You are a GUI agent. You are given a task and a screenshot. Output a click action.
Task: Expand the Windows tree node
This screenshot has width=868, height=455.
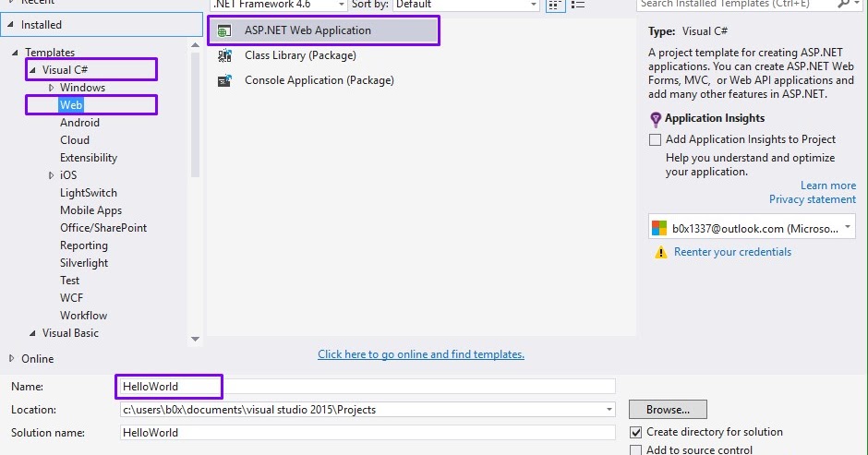pyautogui.click(x=51, y=88)
